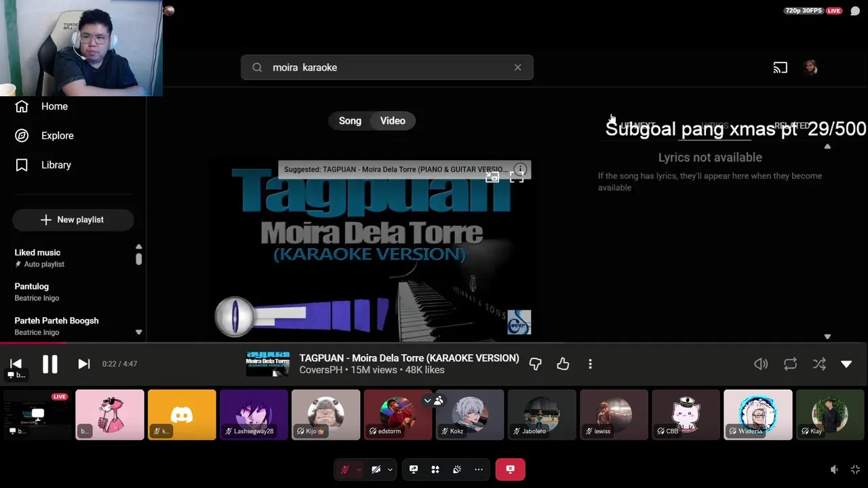Seek on the red song progress bar
Image resolution: width=868 pixels, height=488 pixels.
(x=434, y=342)
